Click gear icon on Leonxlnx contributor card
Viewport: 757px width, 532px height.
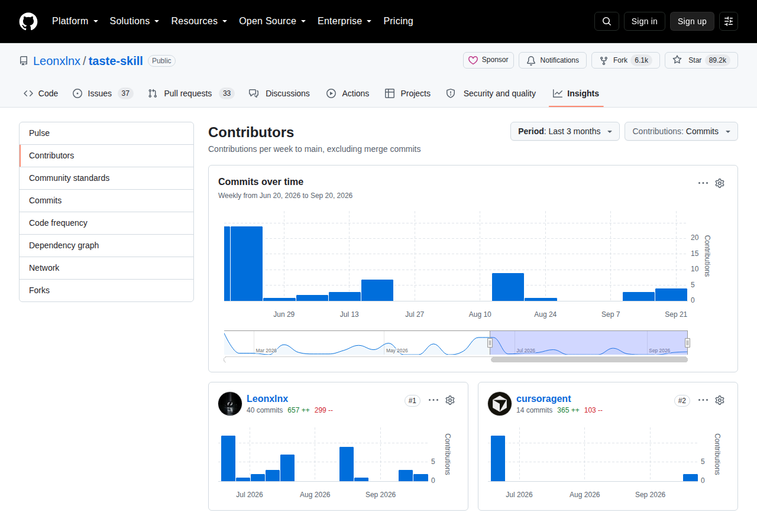coord(450,400)
